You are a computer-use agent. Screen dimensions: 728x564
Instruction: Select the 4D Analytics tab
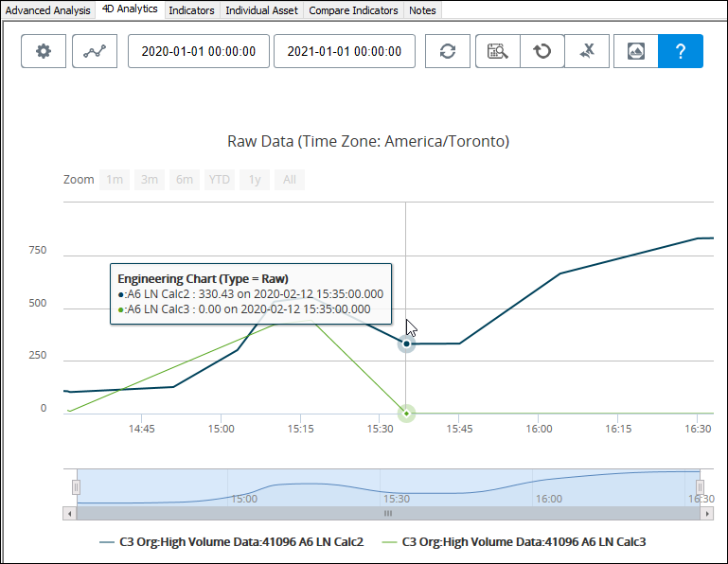(130, 9)
